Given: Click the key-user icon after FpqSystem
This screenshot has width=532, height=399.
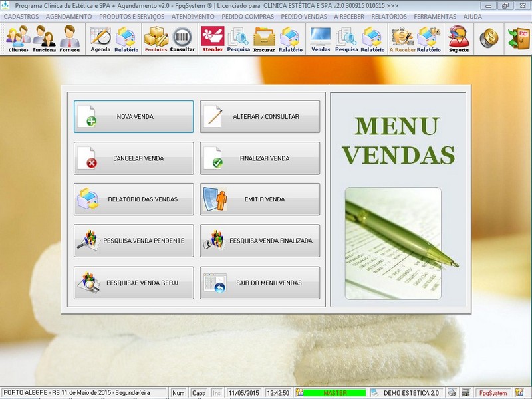Looking at the screenshot, I should (519, 392).
